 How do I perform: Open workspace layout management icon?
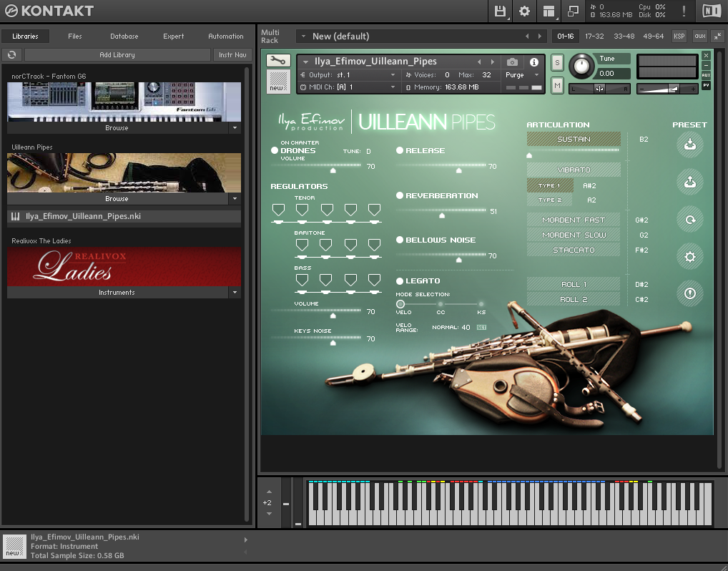(549, 11)
